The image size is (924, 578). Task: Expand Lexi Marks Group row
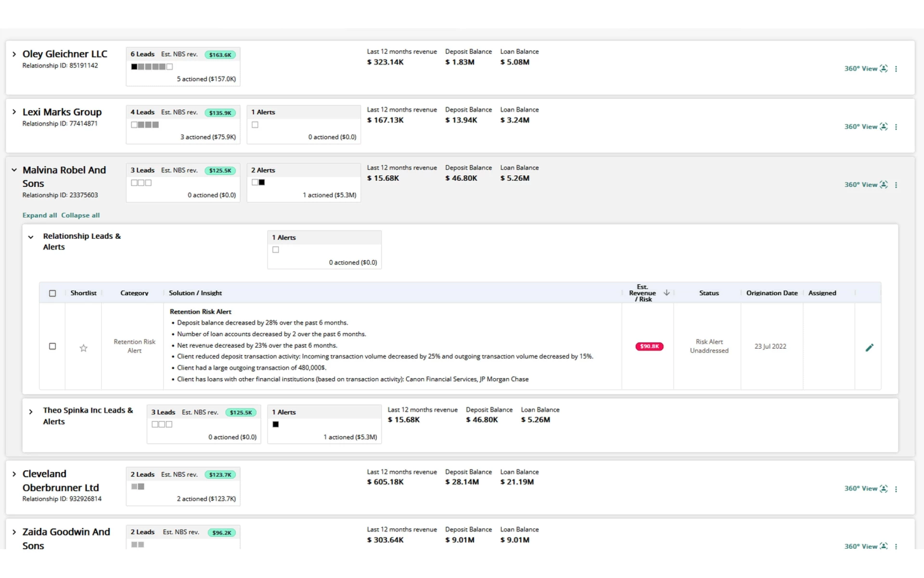[x=14, y=112]
